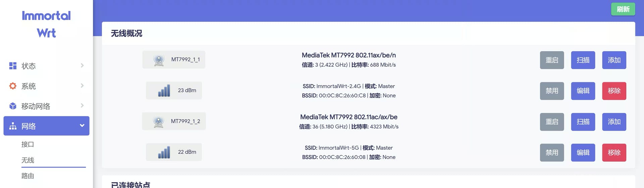Image resolution: width=644 pixels, height=188 pixels.
Task: Open the 路由 submenu item
Action: coord(28,176)
